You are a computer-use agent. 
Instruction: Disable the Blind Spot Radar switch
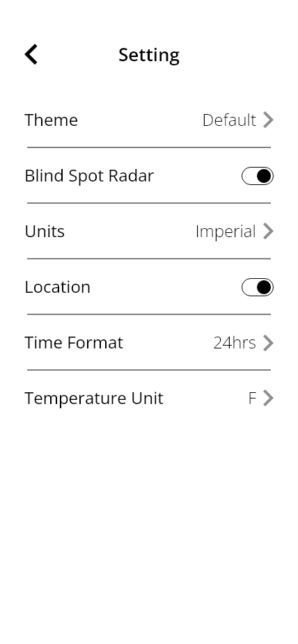(258, 176)
